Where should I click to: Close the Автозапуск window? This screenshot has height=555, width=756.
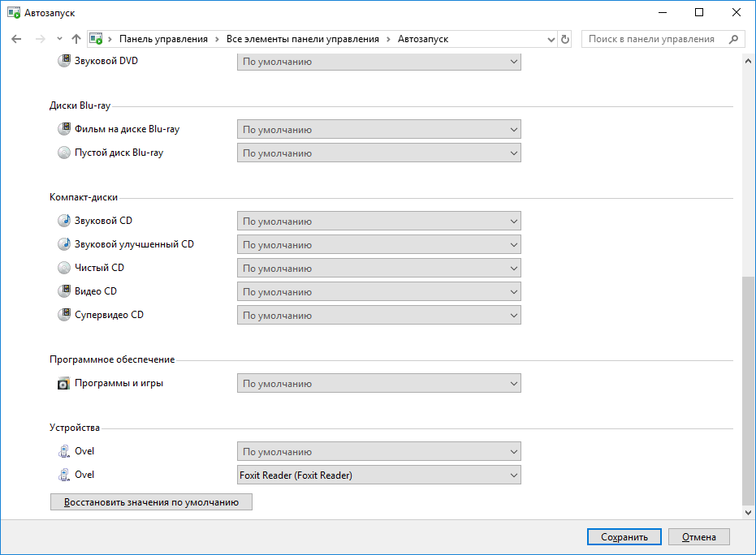[x=737, y=12]
